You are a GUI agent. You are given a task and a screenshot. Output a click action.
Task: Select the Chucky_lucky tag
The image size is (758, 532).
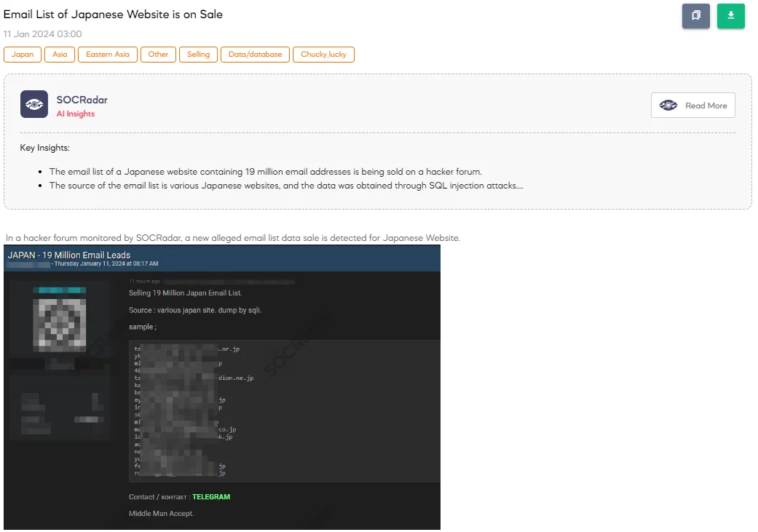pos(323,55)
